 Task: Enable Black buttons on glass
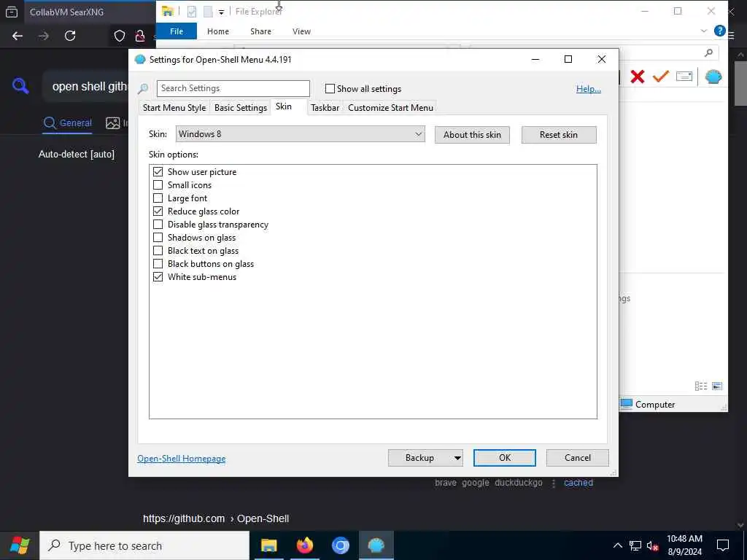158,263
